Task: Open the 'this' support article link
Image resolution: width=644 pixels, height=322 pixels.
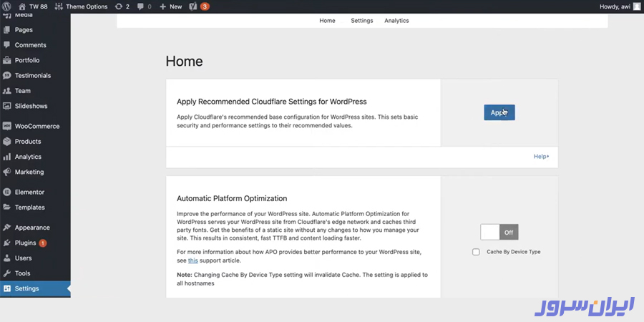Action: [193, 260]
